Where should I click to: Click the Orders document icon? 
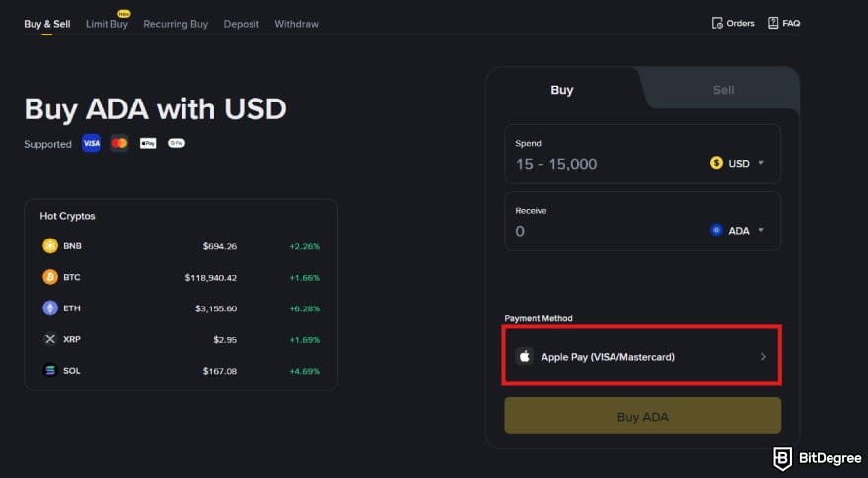pos(717,23)
